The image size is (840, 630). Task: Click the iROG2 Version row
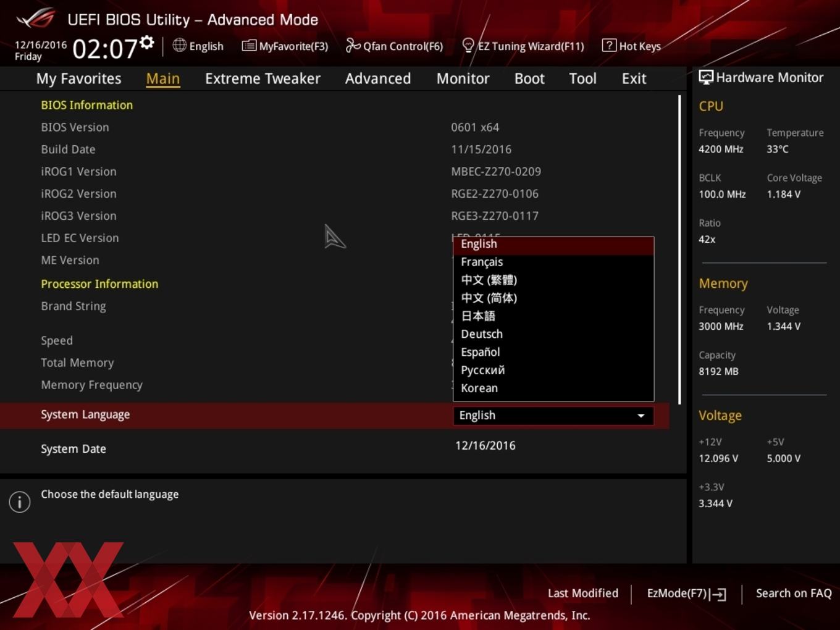(x=335, y=194)
